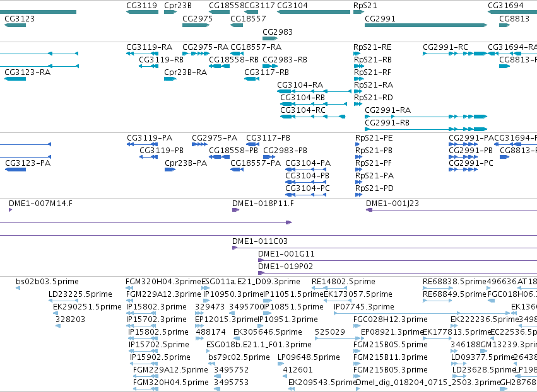537x392 pixels.
Task: Click transcript RpS21-RE label
Action: click(372, 47)
